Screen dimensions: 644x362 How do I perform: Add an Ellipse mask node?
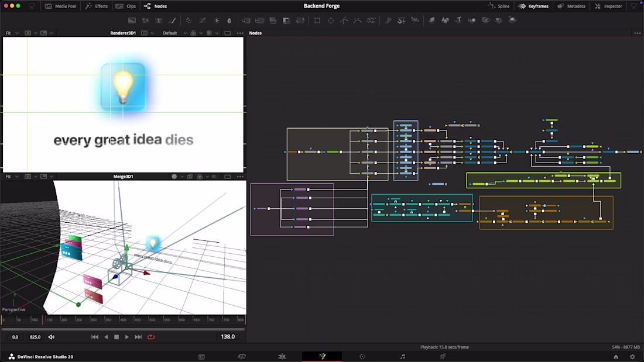[x=331, y=20]
